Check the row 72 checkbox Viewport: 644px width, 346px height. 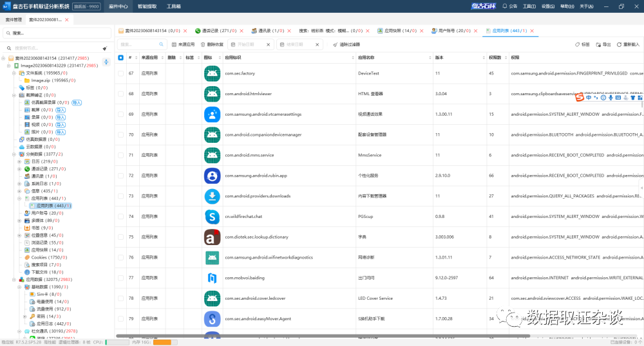pyautogui.click(x=121, y=176)
